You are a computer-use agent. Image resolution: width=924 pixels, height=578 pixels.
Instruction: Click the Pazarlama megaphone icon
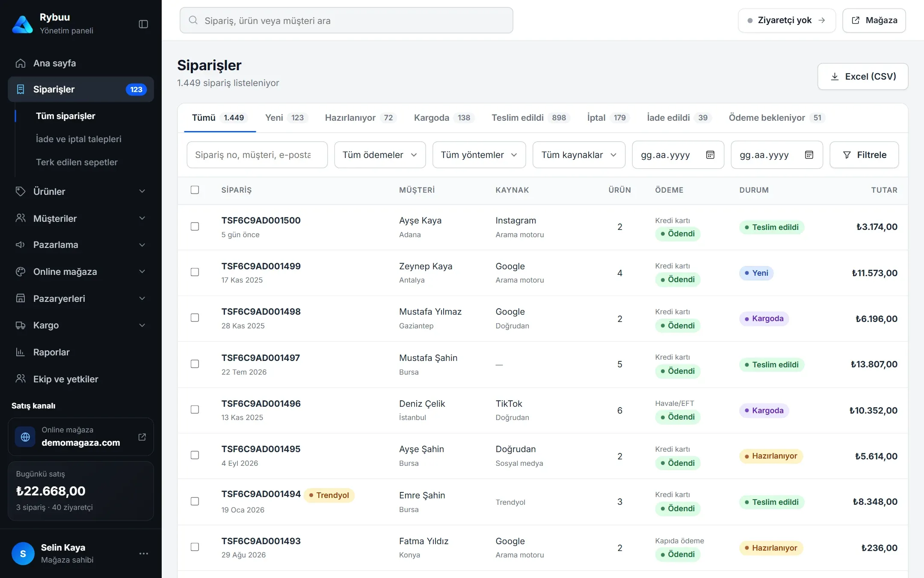click(21, 245)
